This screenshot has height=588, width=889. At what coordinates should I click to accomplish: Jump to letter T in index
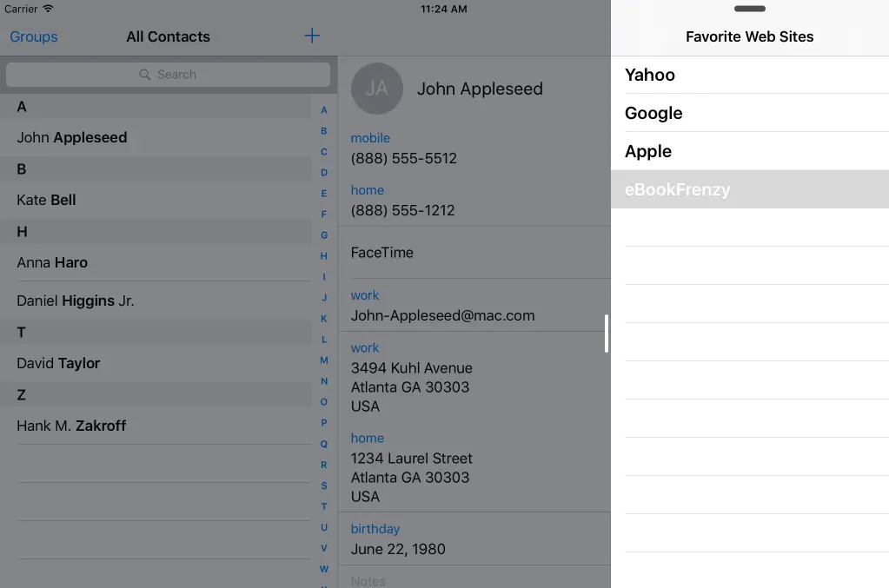point(324,506)
